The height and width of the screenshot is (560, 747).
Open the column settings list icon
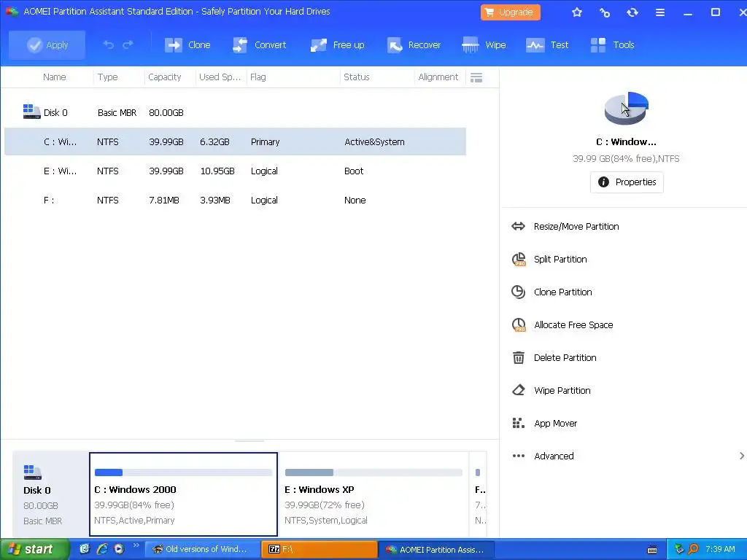[x=476, y=77]
